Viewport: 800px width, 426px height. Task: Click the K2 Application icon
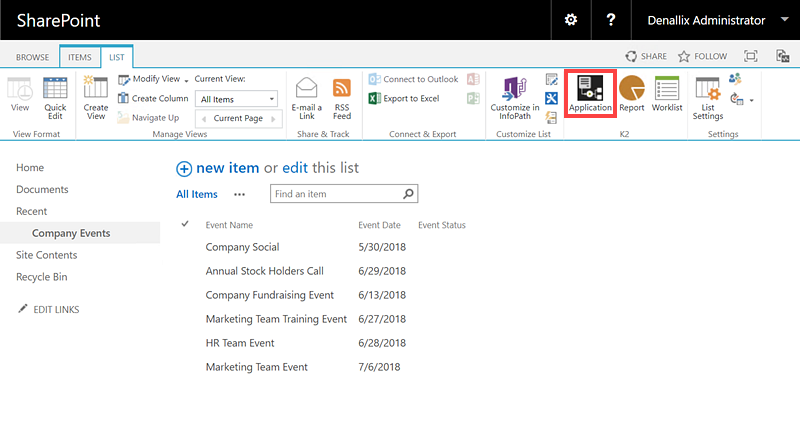(590, 94)
